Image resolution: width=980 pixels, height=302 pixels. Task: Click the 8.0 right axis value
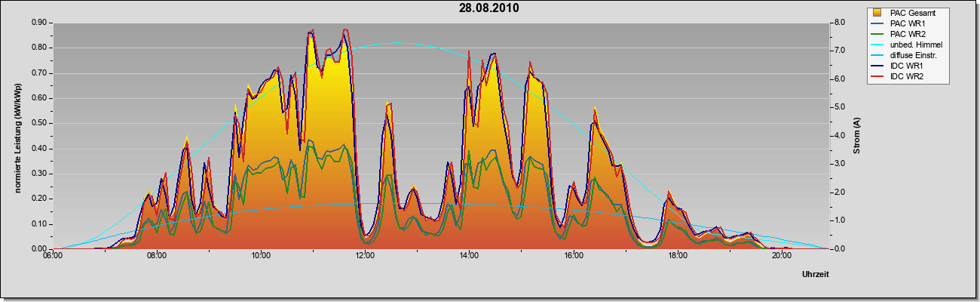point(840,23)
